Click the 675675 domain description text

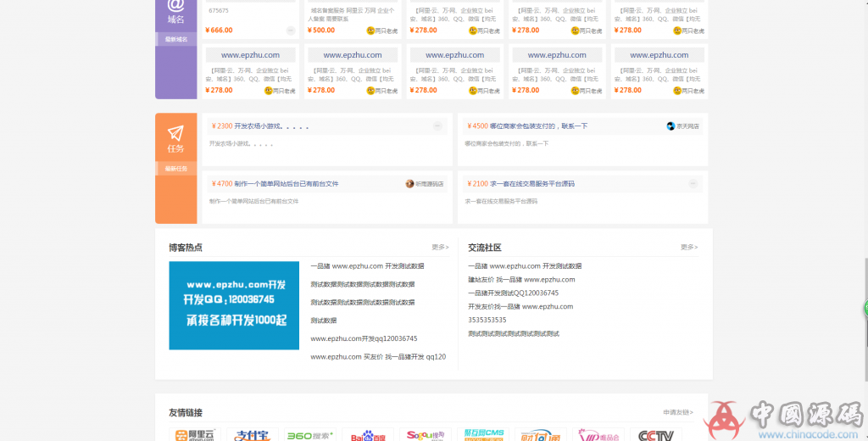pyautogui.click(x=219, y=10)
